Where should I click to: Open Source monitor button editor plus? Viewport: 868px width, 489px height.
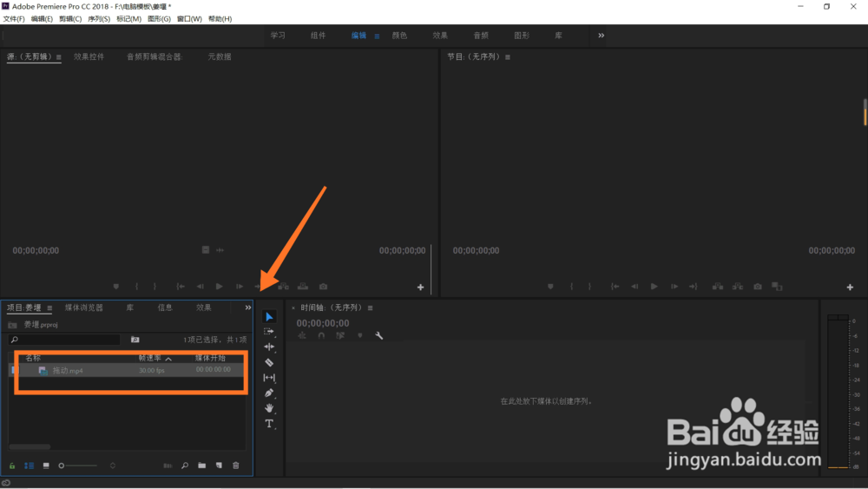(x=421, y=287)
